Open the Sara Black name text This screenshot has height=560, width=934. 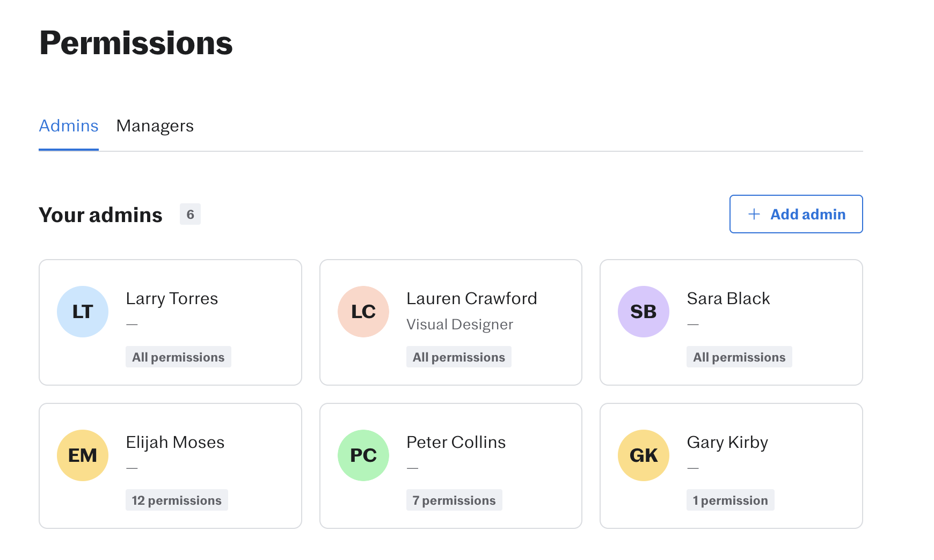click(x=728, y=298)
